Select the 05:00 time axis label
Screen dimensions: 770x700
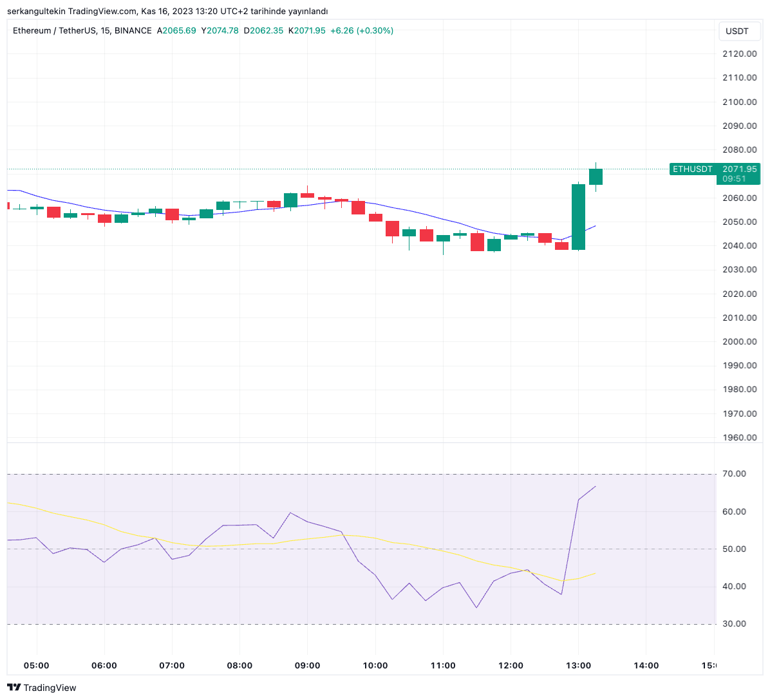point(36,665)
